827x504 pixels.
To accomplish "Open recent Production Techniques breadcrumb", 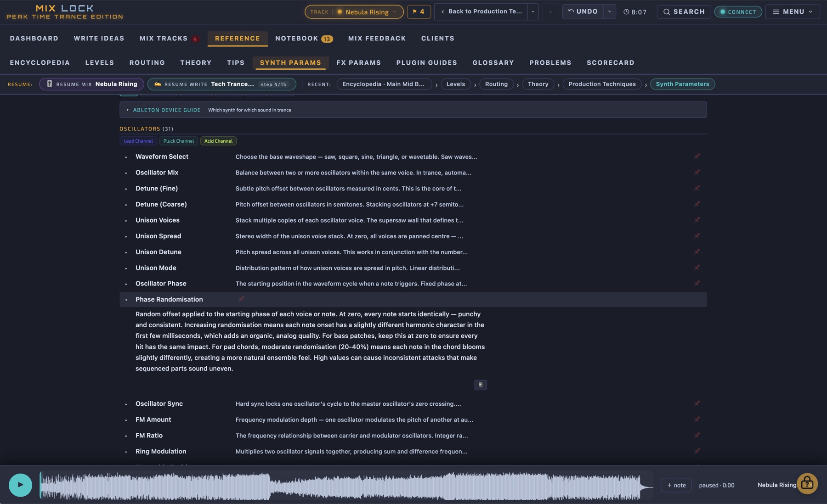I will tap(602, 84).
